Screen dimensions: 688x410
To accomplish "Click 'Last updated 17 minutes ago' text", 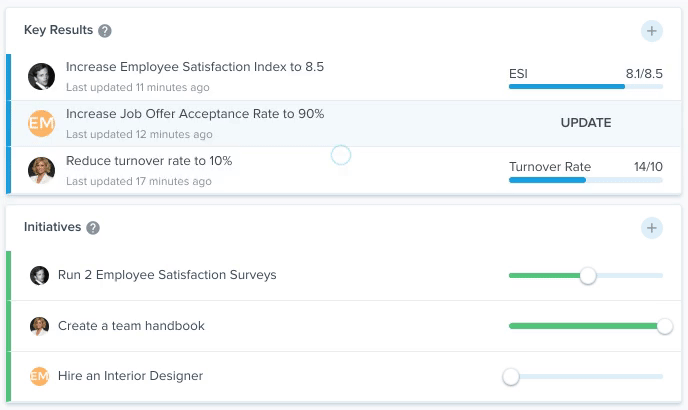I will 139,181.
